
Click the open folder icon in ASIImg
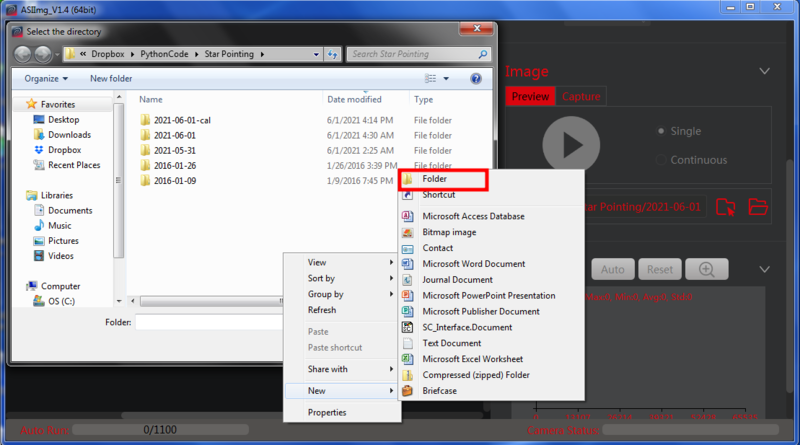[758, 207]
